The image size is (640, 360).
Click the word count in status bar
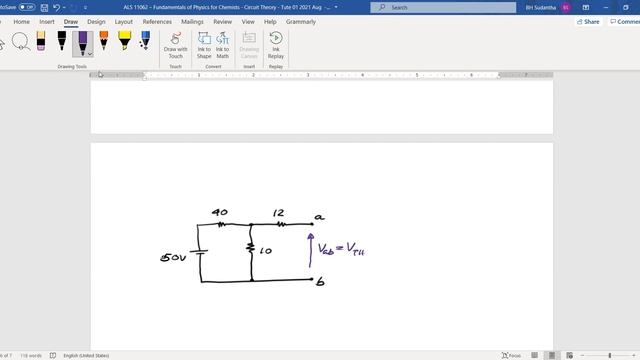(x=31, y=356)
